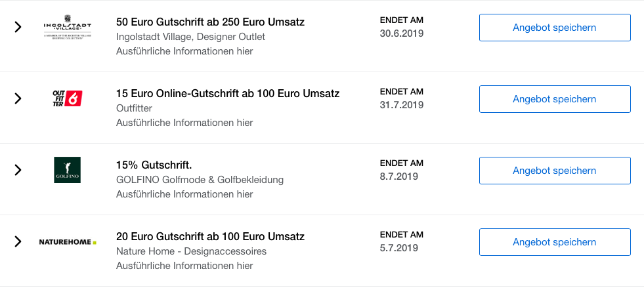Save the Ingolstadt Village offer
This screenshot has width=644, height=290.
pyautogui.click(x=555, y=28)
